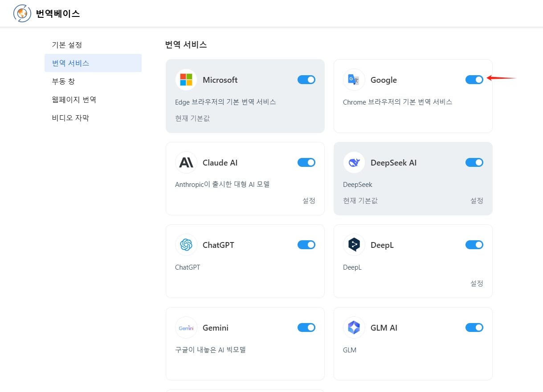
Task: Toggle the Microsoft translation service switch
Action: 306,80
